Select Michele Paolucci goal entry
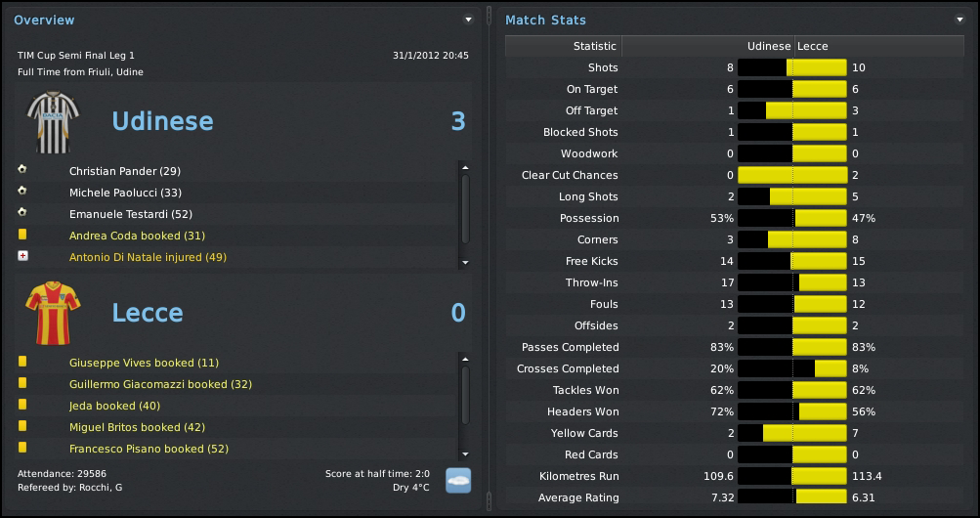The image size is (980, 518). point(125,193)
